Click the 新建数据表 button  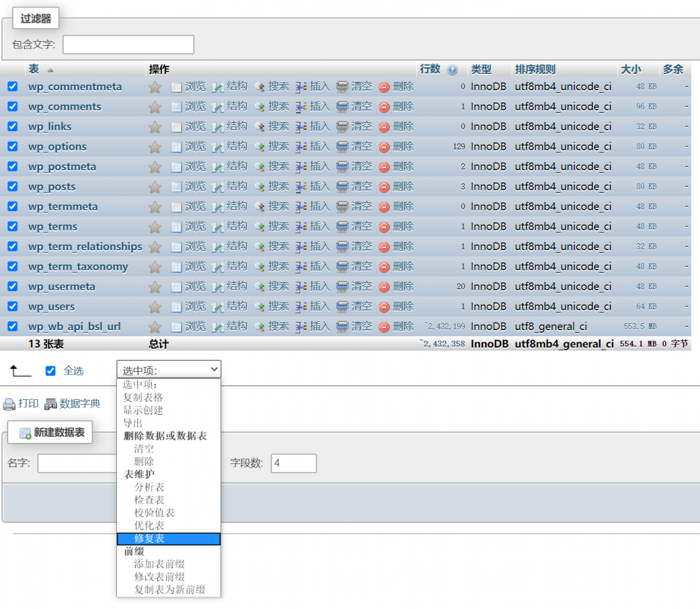49,432
